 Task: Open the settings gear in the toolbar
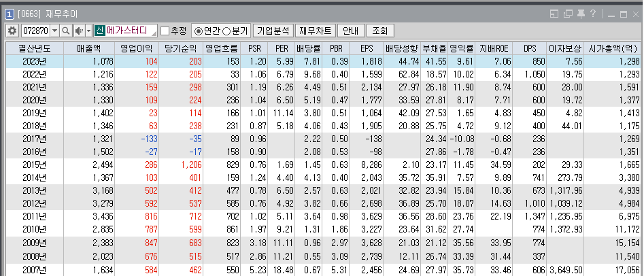point(12,31)
